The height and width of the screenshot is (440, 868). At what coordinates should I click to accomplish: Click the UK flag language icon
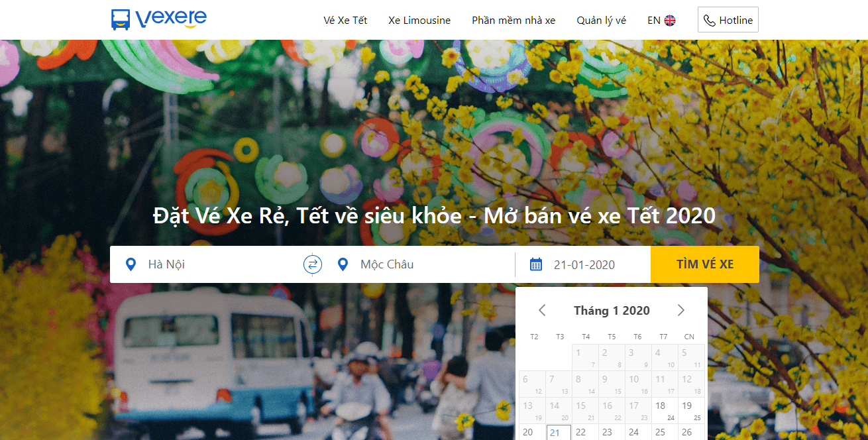[x=670, y=21]
